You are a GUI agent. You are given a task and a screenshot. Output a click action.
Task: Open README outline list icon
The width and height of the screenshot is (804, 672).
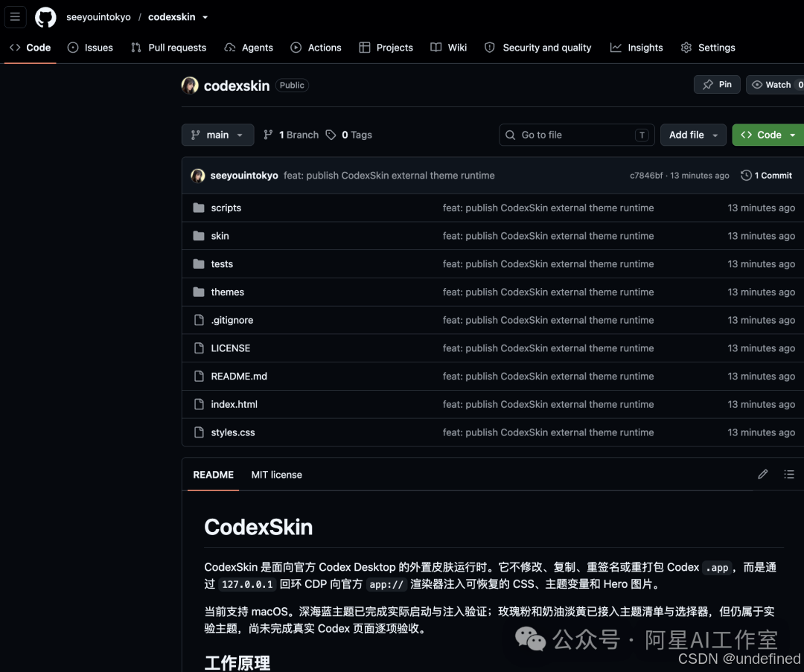[789, 474]
